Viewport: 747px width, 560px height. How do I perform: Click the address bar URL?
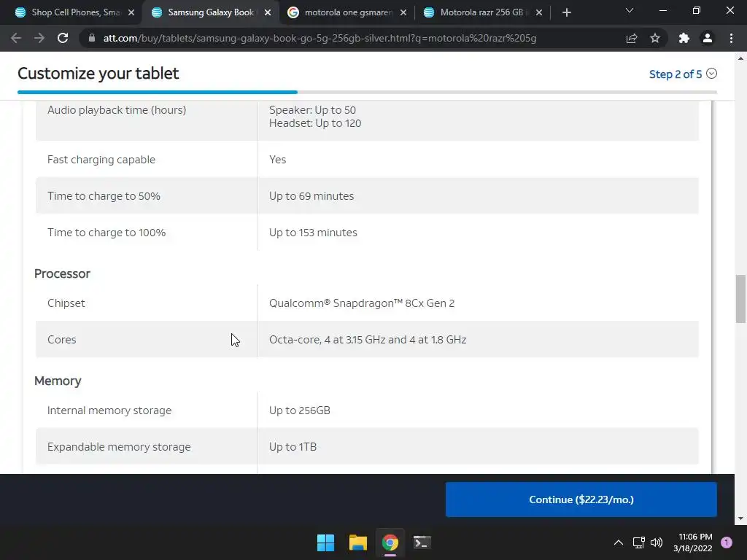click(320, 38)
